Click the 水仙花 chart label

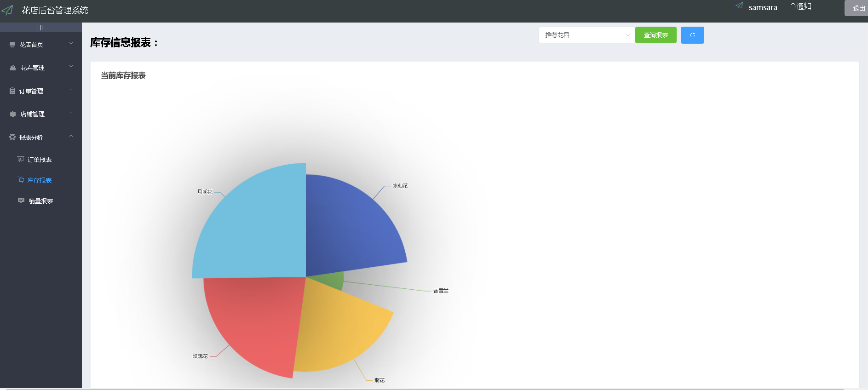400,186
